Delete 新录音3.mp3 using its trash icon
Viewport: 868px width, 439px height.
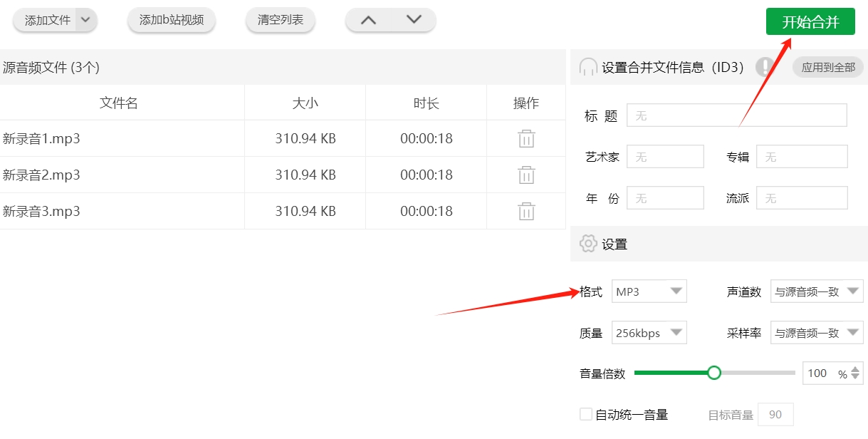click(x=526, y=211)
